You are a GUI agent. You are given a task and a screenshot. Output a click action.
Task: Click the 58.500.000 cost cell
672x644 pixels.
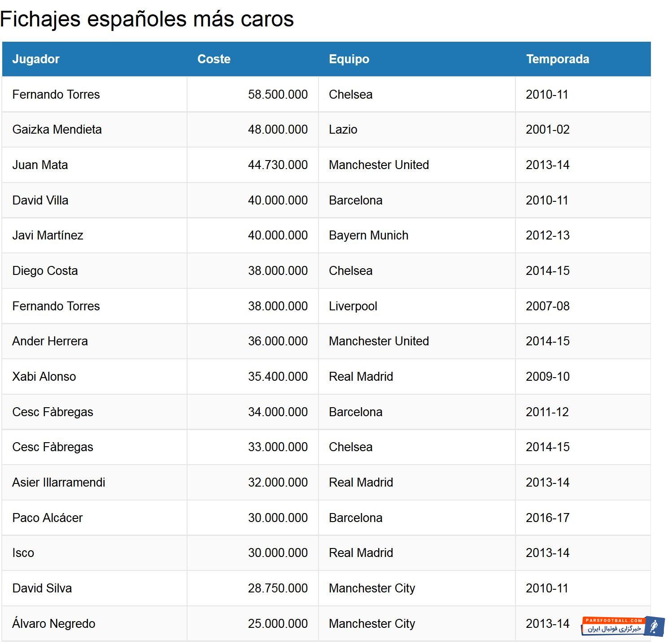click(278, 95)
